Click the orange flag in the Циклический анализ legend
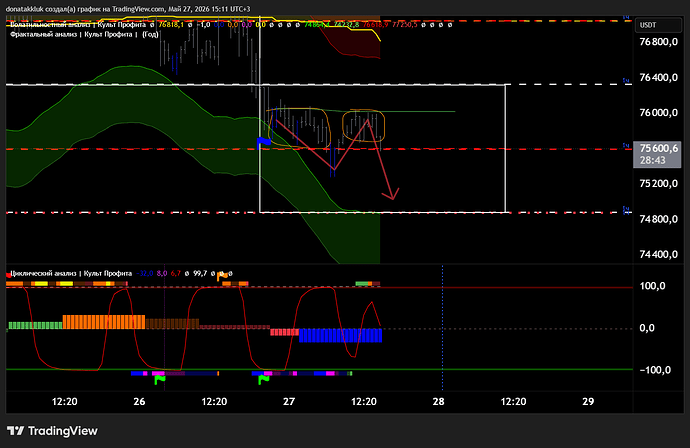The width and height of the screenshot is (690, 448). point(222,276)
